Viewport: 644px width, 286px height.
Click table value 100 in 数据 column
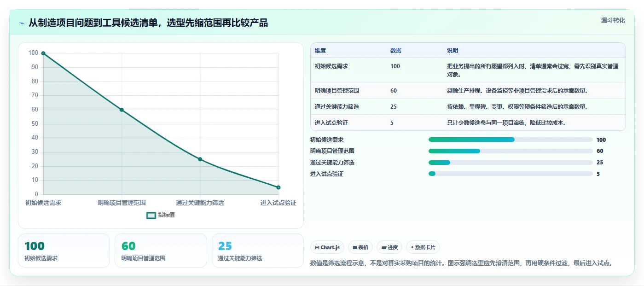point(395,66)
